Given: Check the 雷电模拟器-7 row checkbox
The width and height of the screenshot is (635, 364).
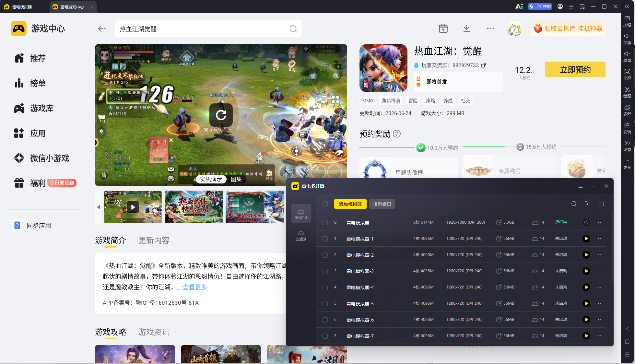Looking at the screenshot, I should 325,336.
